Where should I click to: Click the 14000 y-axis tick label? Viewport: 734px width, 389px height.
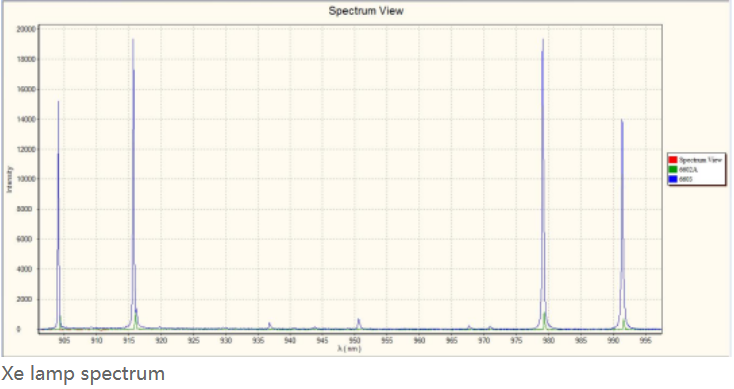(x=26, y=119)
